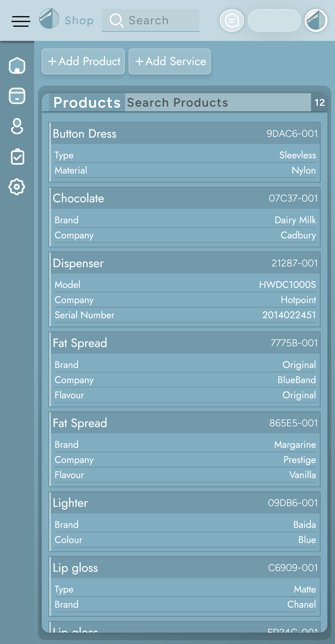Select Lip gloss C6909-001

coord(184,568)
